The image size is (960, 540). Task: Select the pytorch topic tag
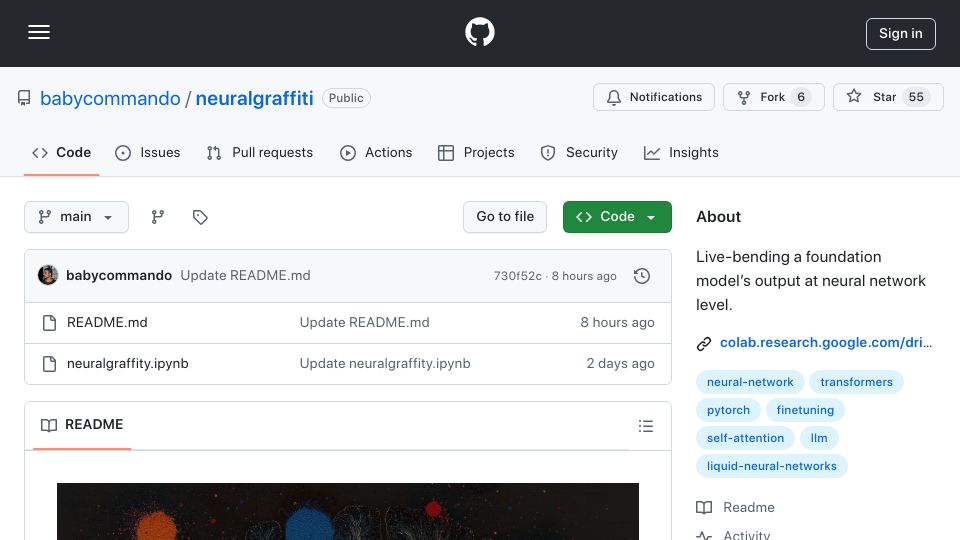728,410
